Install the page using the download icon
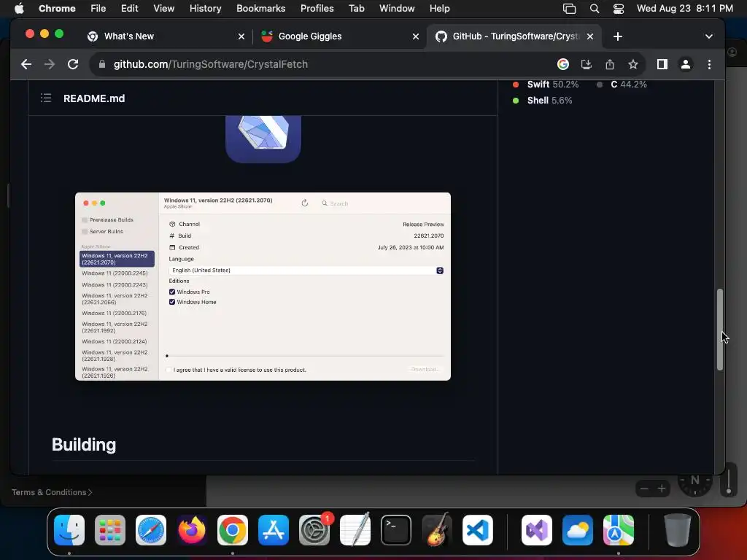This screenshot has height=560, width=747. [x=587, y=64]
